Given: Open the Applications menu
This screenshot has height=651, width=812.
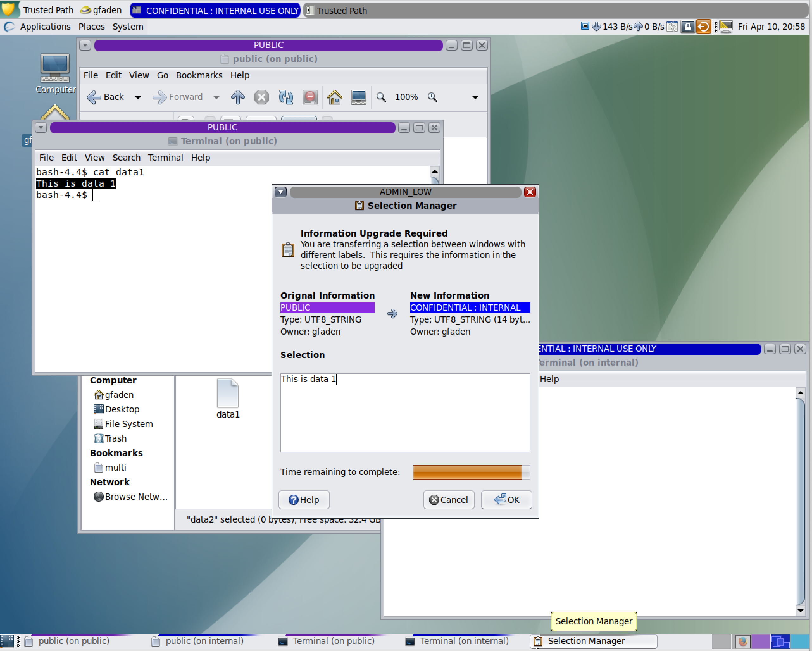Looking at the screenshot, I should pos(45,27).
